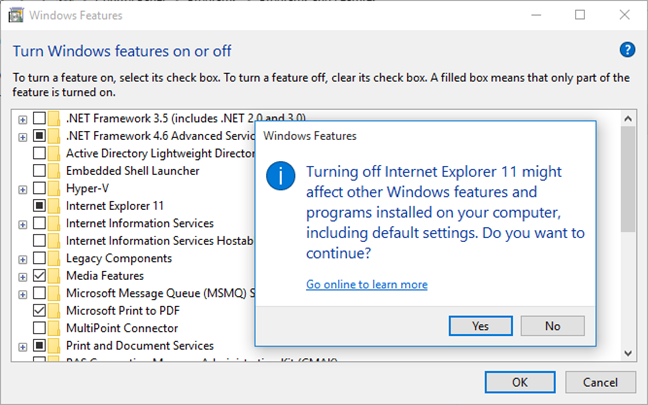The height and width of the screenshot is (405, 648).
Task: Enable the Active Directory Lightweight Directory checkbox
Action: click(x=39, y=153)
